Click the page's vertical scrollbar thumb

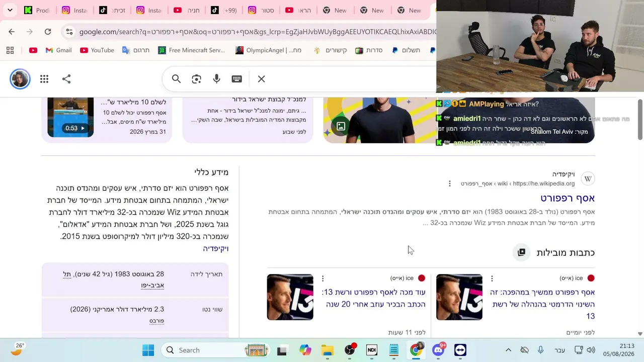(x=640, y=119)
